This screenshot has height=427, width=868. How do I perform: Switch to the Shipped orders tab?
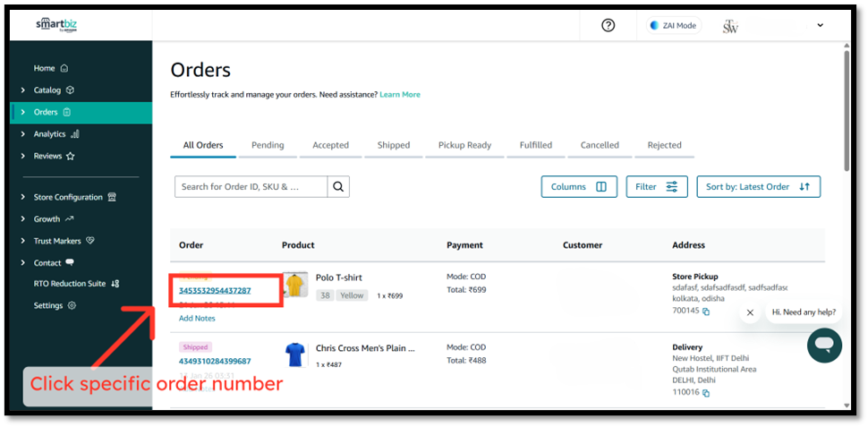tap(393, 145)
